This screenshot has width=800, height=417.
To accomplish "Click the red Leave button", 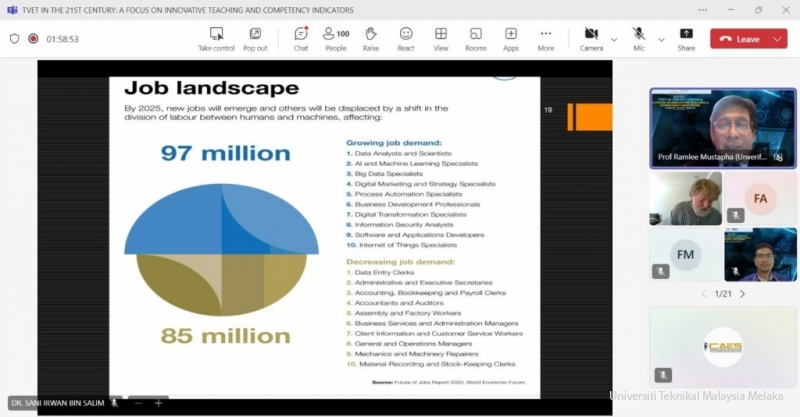I will [736, 39].
